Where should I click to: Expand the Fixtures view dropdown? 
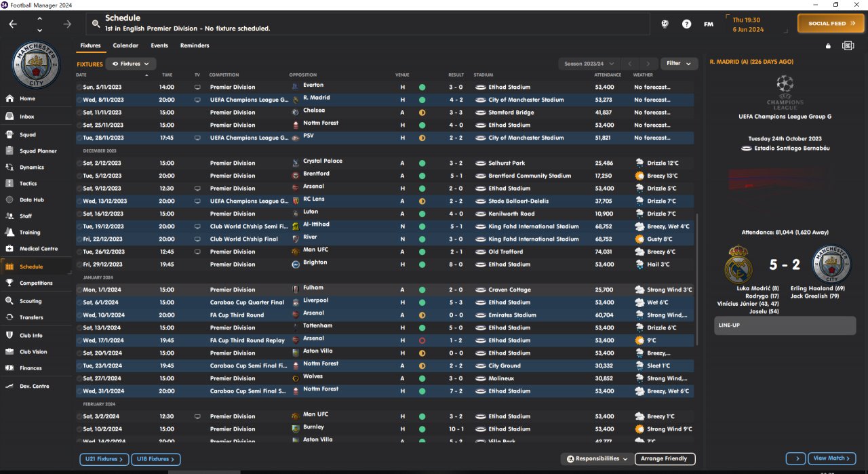(130, 64)
